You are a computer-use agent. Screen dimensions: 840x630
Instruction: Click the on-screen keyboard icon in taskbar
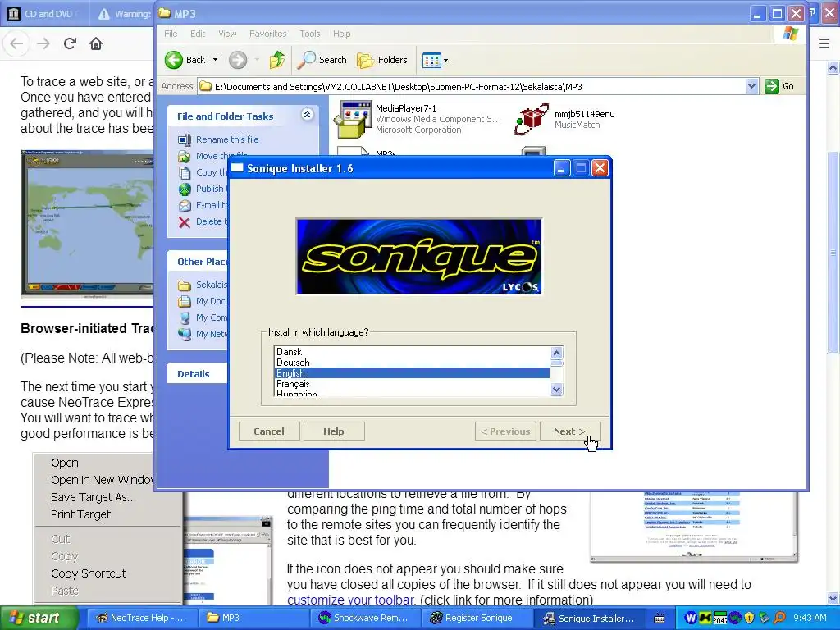coord(660,619)
